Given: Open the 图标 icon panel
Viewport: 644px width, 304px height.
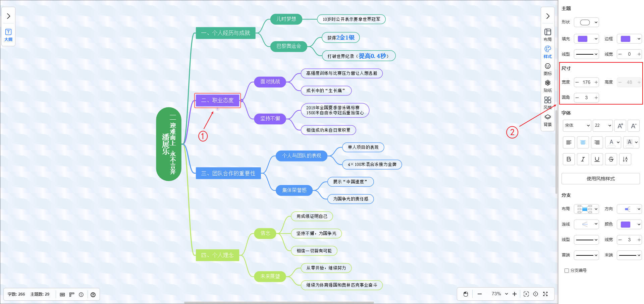Looking at the screenshot, I should (x=547, y=69).
